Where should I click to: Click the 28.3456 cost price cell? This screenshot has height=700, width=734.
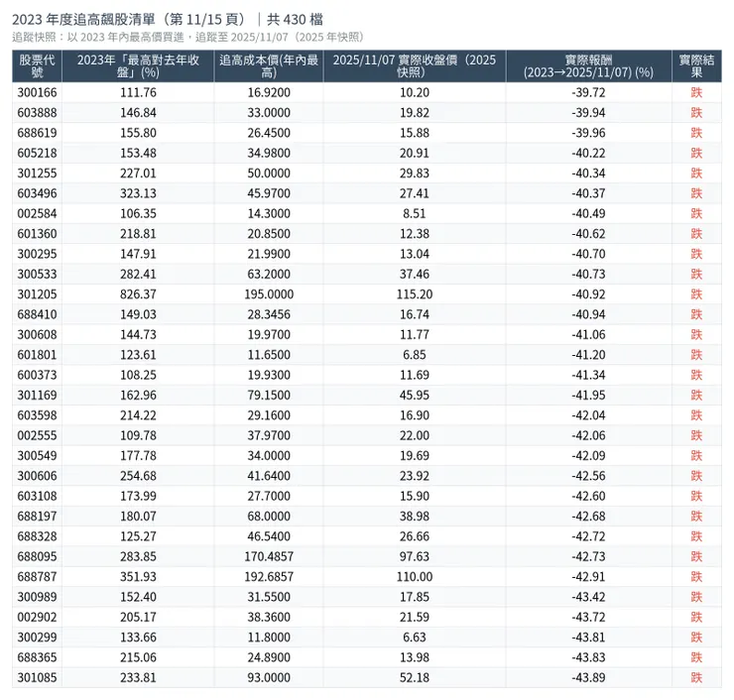[269, 314]
